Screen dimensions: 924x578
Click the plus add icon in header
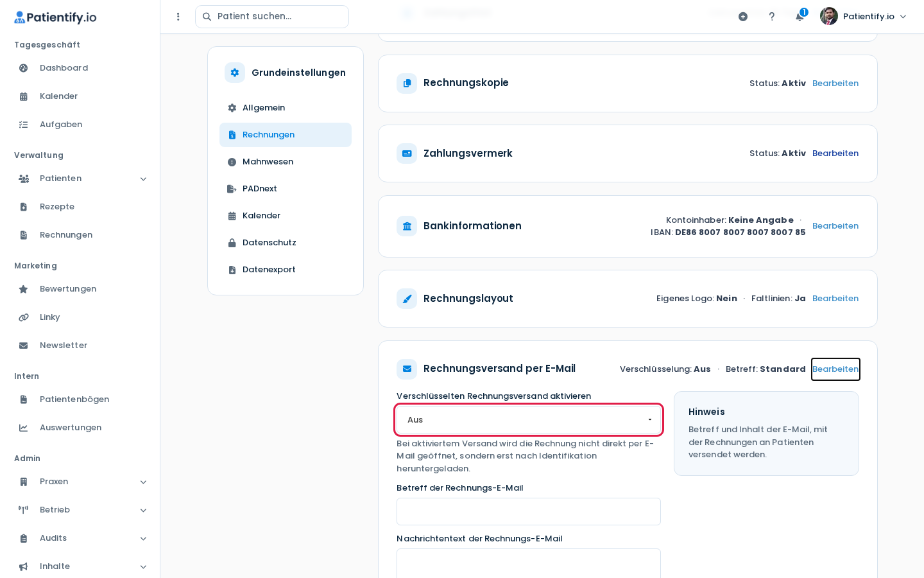pos(743,17)
